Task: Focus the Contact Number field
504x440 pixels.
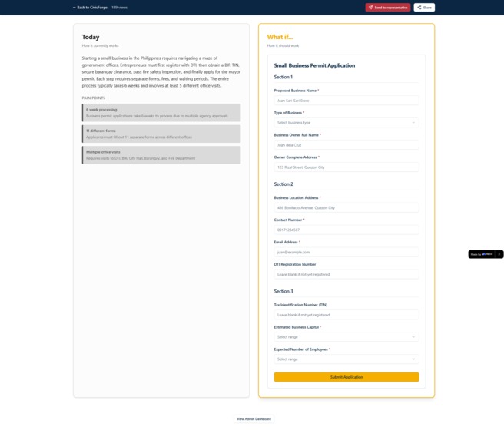Action: (x=346, y=230)
